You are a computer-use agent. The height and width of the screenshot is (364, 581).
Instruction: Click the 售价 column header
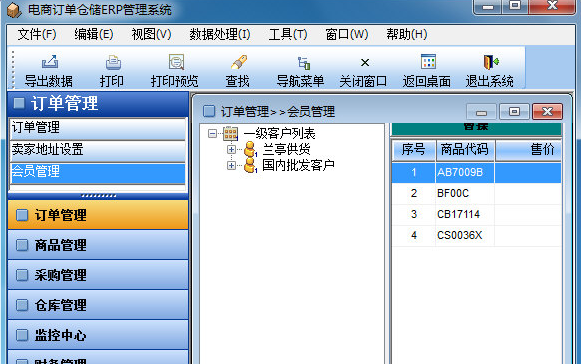pos(528,150)
